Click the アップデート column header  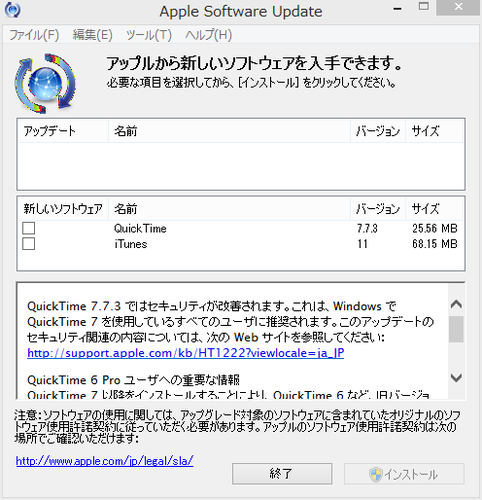63,131
